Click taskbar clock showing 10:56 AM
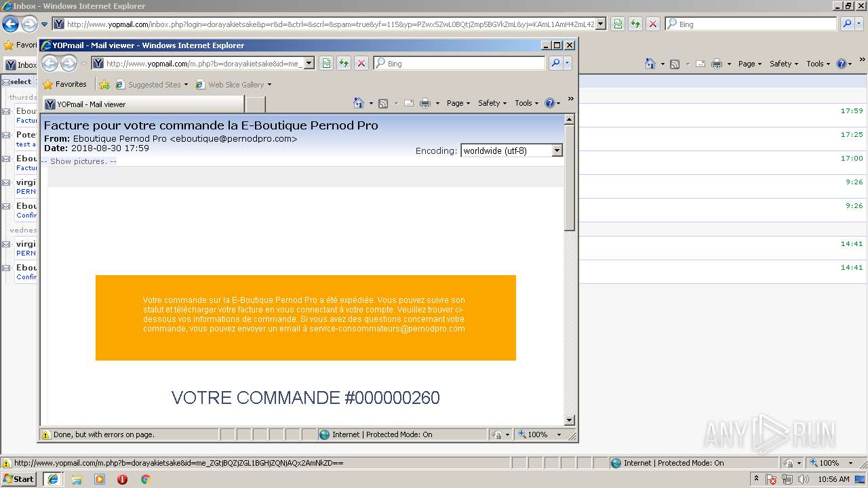 coord(833,479)
